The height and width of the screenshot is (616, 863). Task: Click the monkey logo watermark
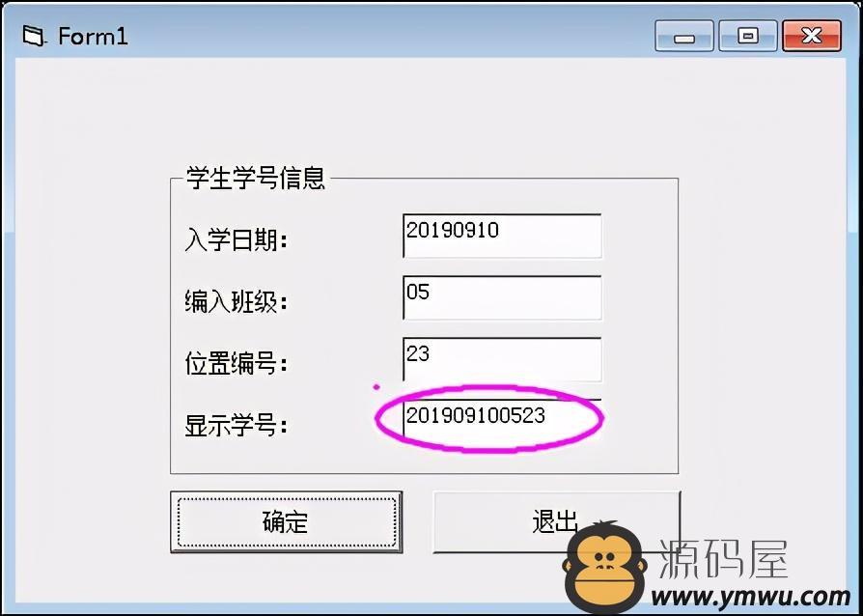(x=604, y=568)
